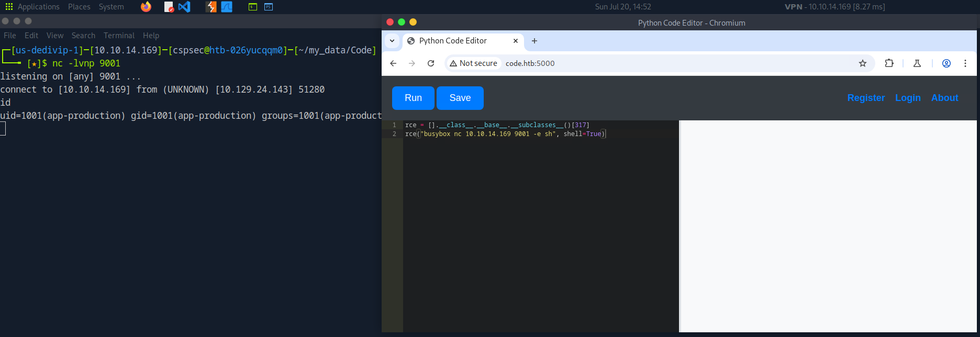Click the 'nc -lvnp 9001' command text
This screenshot has width=980, height=337.
(86, 63)
